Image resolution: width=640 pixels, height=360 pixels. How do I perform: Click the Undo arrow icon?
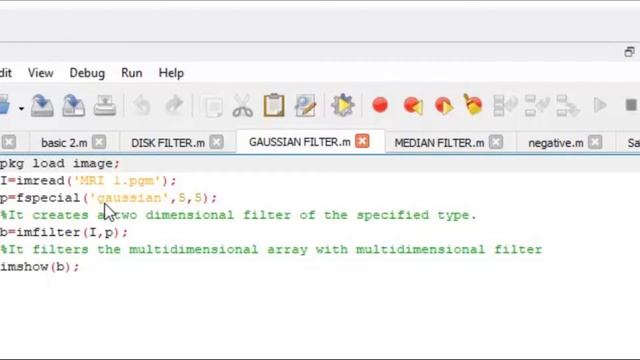[142, 105]
